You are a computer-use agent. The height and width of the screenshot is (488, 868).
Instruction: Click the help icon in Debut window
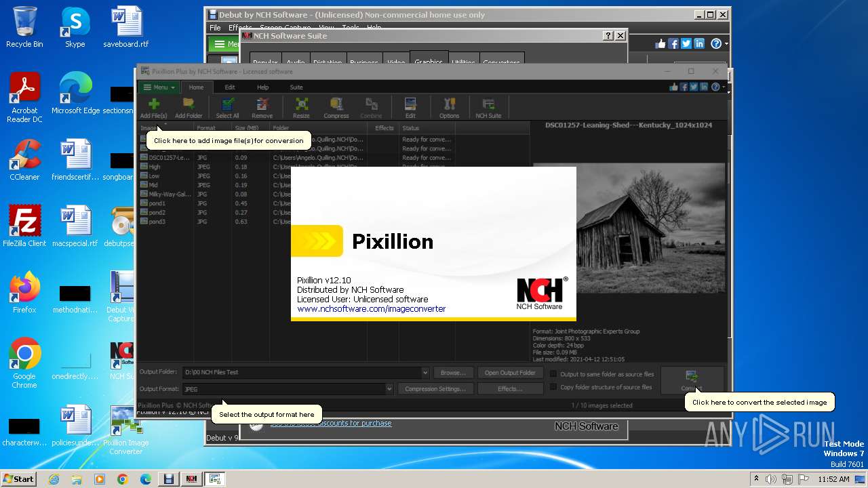[x=717, y=43]
